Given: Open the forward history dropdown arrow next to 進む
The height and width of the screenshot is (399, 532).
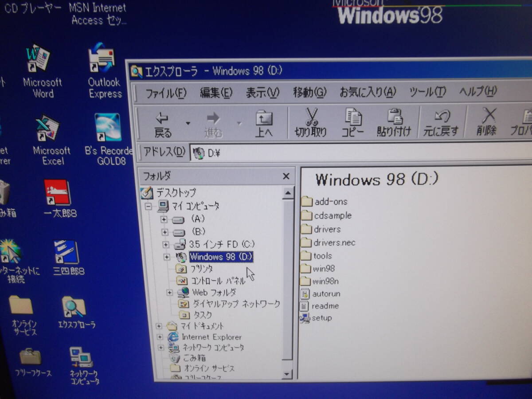Looking at the screenshot, I should tap(239, 123).
